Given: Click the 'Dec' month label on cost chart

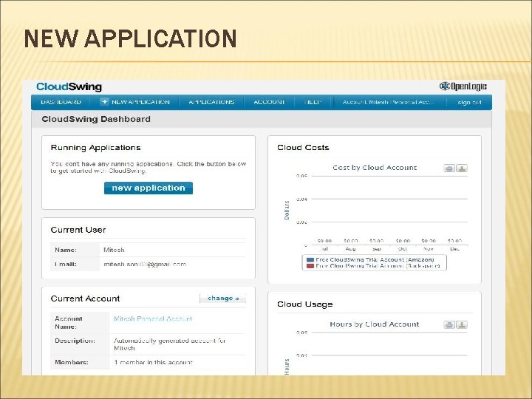Looking at the screenshot, I should [x=454, y=249].
